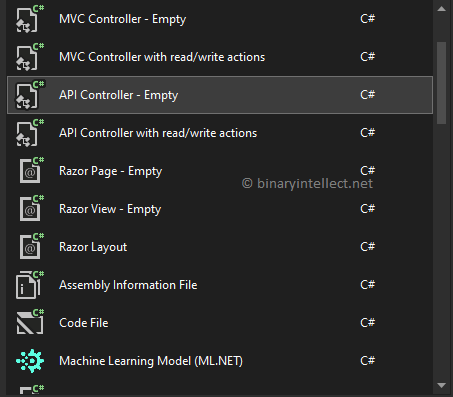This screenshot has height=397, width=453.
Task: Select Machine Learning Model (ML.NET) entry
Action: tap(220, 361)
